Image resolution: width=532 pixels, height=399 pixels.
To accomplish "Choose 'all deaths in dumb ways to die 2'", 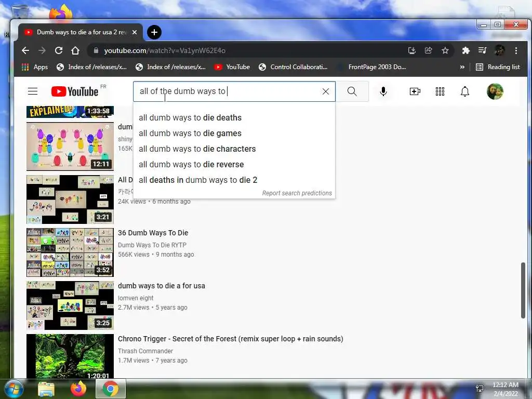I will (x=234, y=180).
